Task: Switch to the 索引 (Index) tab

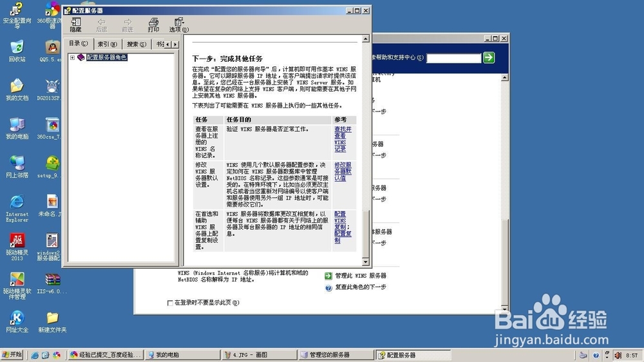Action: [107, 44]
